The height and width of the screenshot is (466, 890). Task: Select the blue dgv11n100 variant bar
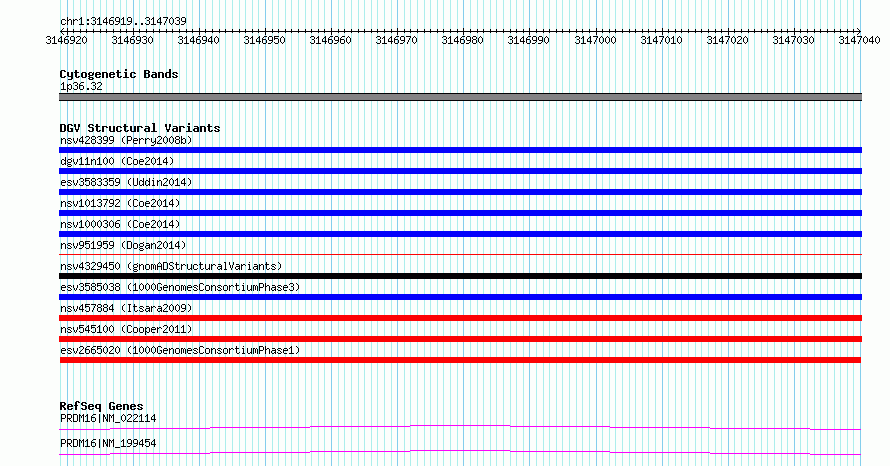point(460,171)
